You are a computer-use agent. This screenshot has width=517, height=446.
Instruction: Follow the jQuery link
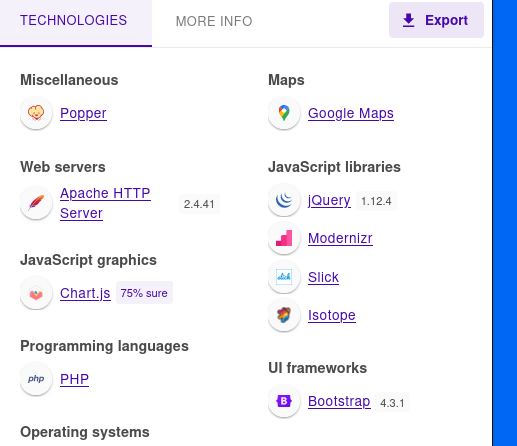(329, 200)
